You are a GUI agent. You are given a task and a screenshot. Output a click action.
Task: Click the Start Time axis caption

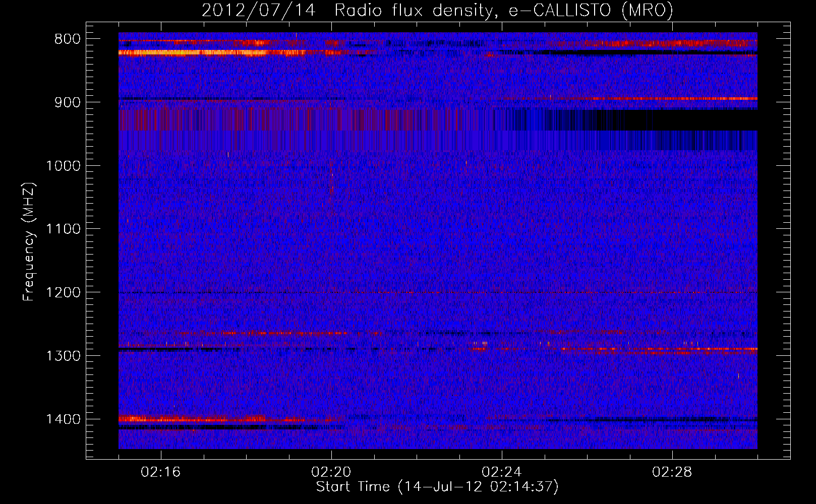coord(437,487)
